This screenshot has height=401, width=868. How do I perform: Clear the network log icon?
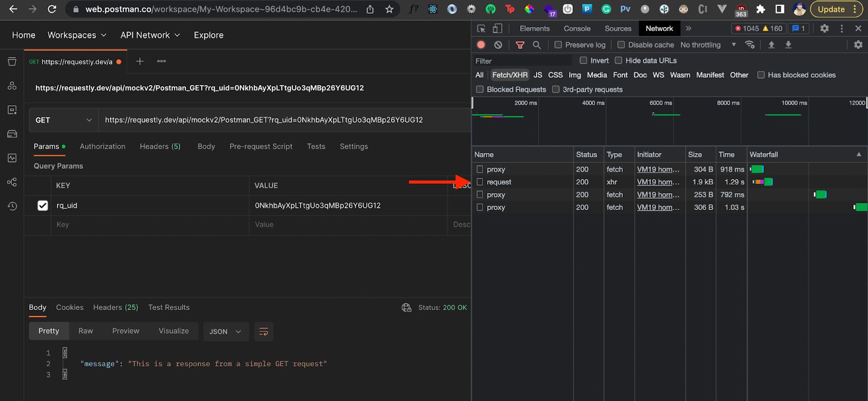point(498,45)
